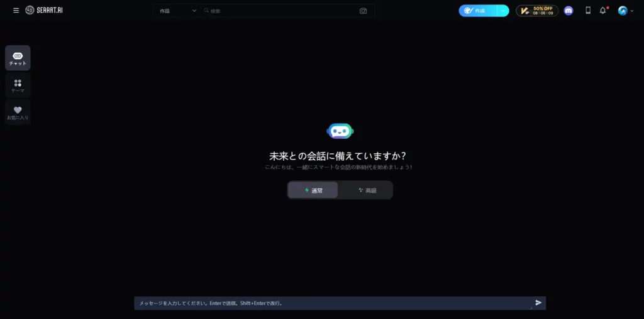The height and width of the screenshot is (319, 644).
Task: Click the send message arrow icon
Action: pos(538,303)
